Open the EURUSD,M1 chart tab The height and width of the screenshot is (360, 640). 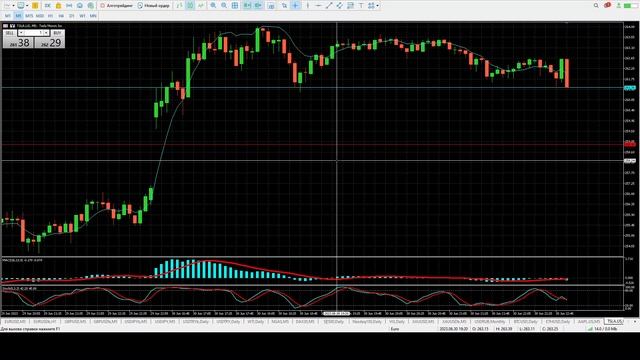15,322
